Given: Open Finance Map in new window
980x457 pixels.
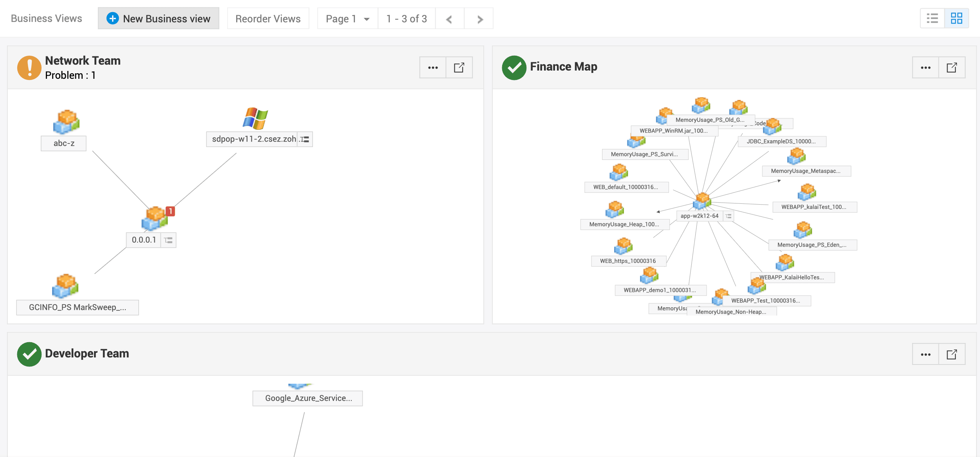Looking at the screenshot, I should [x=952, y=68].
